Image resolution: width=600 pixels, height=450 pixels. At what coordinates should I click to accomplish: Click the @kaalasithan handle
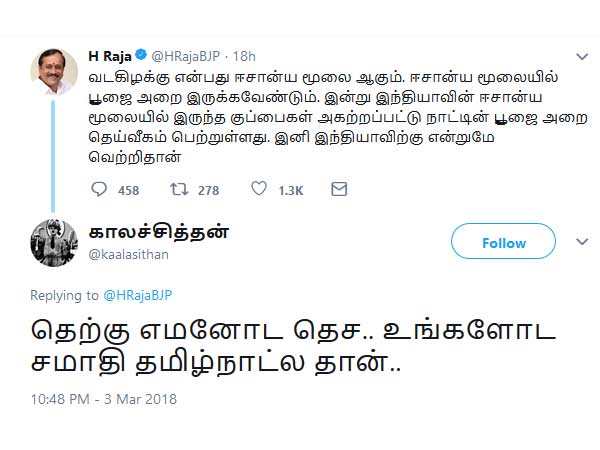[x=128, y=255]
